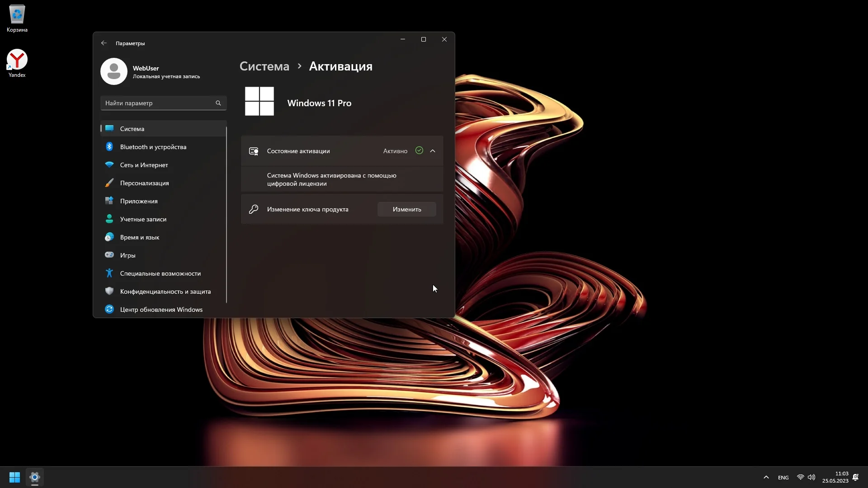Select Bluetooth и устройства menu item
868x488 pixels.
pyautogui.click(x=153, y=147)
